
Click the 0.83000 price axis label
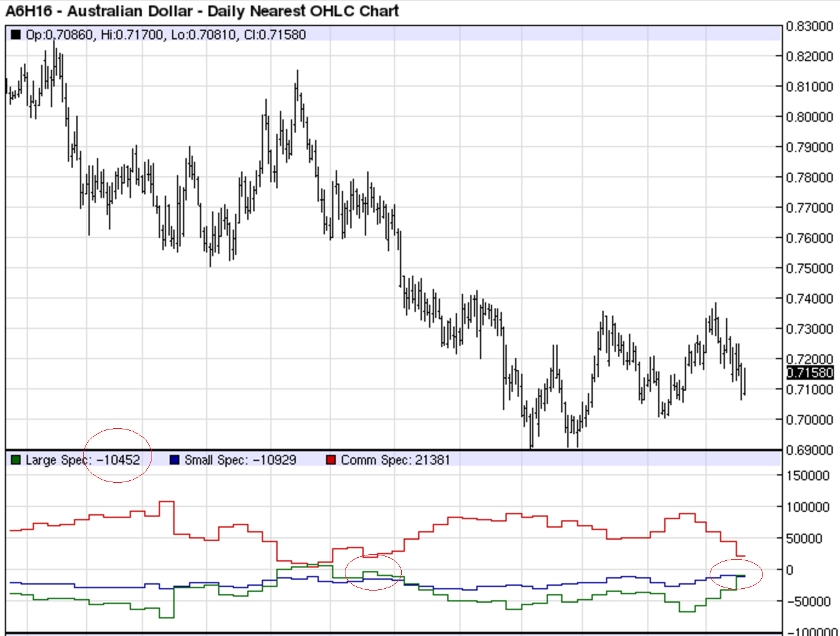pos(809,26)
